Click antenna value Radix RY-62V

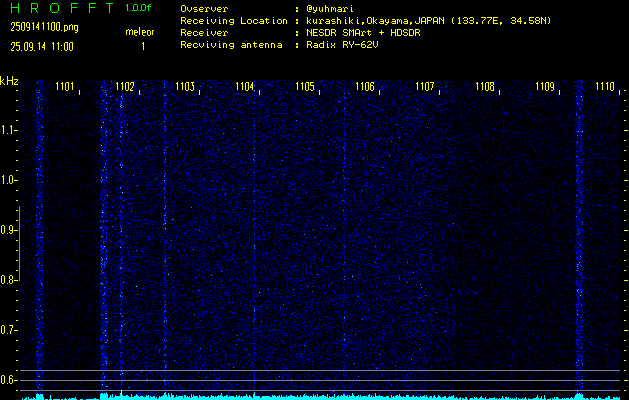pos(342,45)
